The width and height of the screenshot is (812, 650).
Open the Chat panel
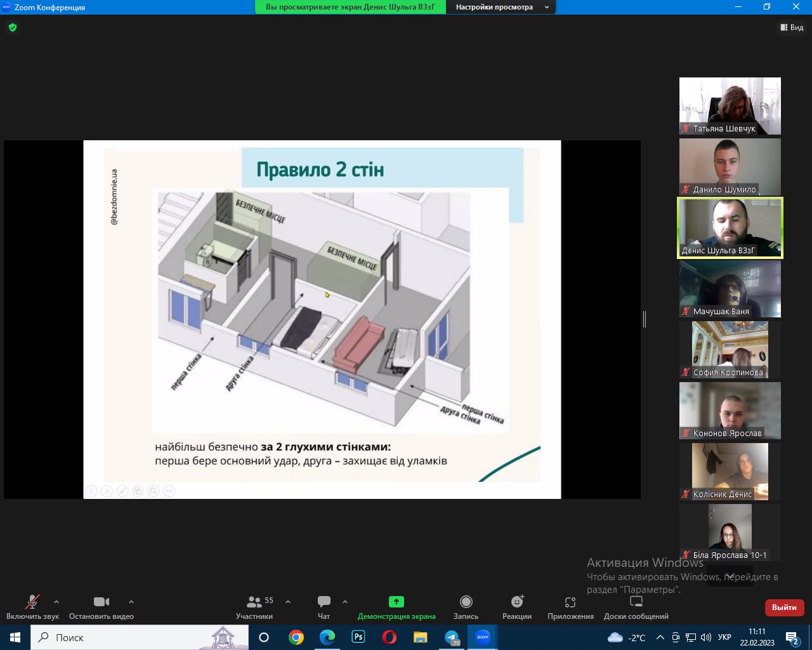tap(324, 602)
